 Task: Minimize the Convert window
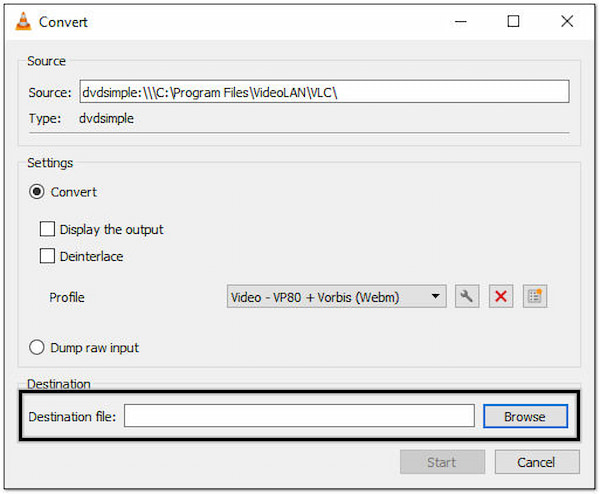click(x=461, y=21)
